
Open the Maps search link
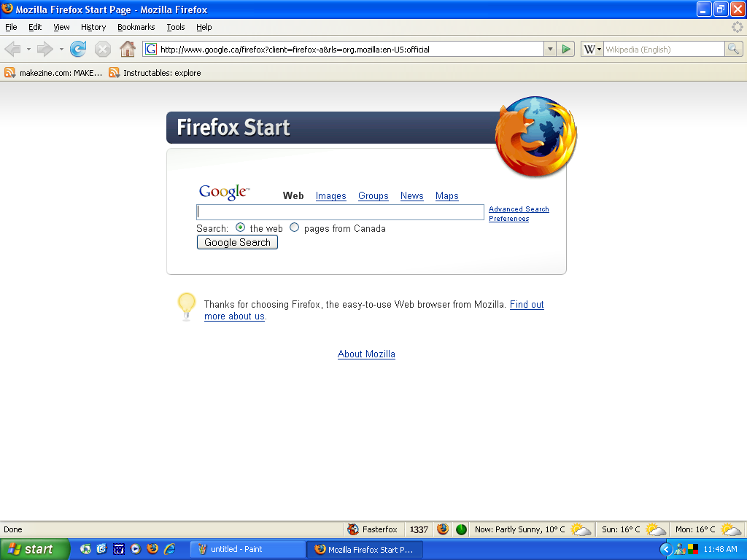coord(447,195)
